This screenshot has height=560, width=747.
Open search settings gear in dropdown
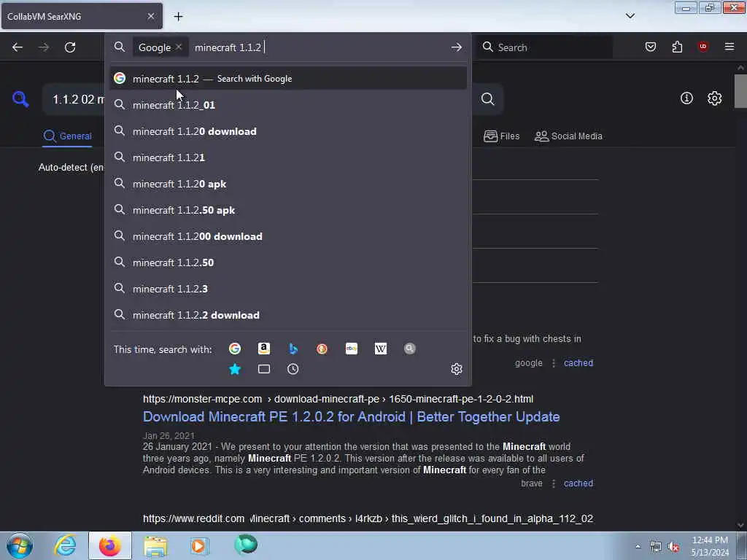pyautogui.click(x=457, y=369)
